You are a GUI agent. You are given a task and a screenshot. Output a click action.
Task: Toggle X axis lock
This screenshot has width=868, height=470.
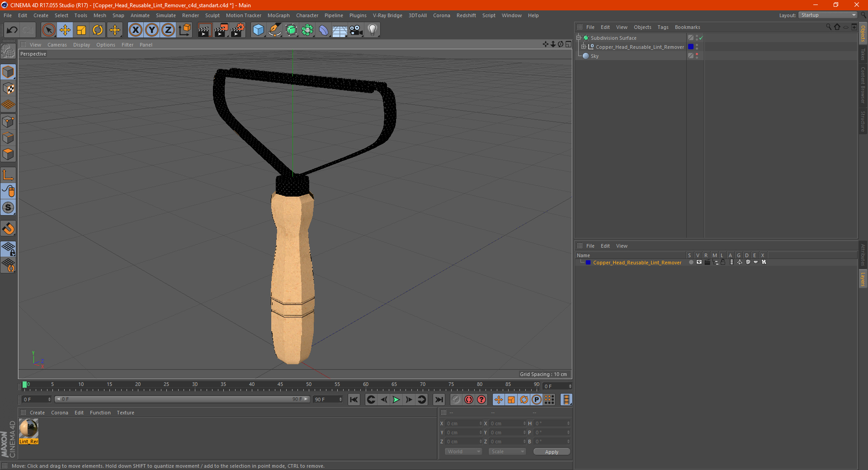coord(135,30)
